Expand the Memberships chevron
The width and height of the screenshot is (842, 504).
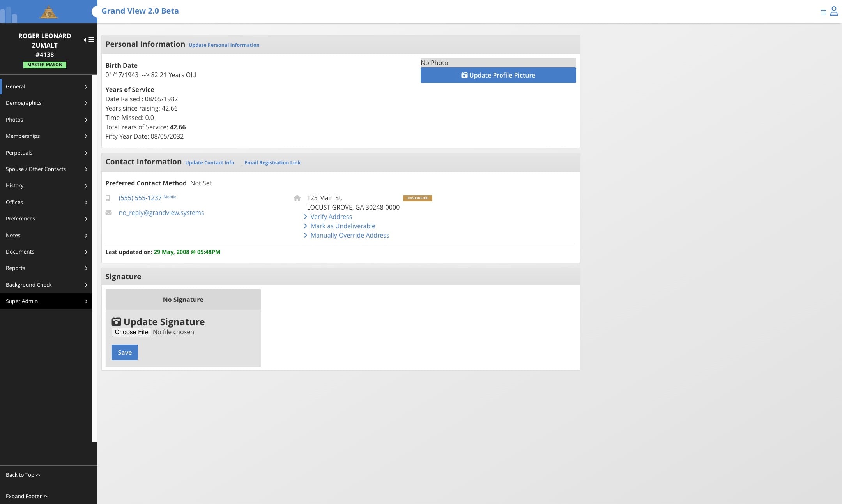(x=86, y=136)
